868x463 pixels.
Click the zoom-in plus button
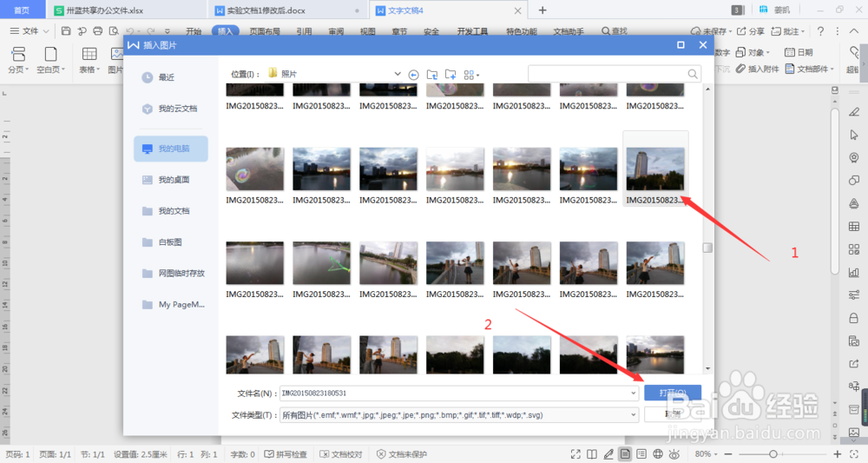[838, 454]
